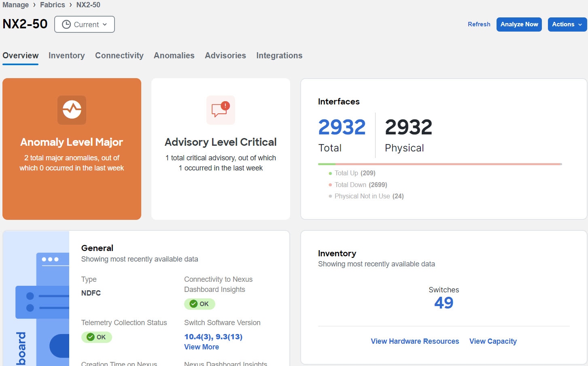Click NX2-50 in the breadcrumb
Viewport: 588px width, 366px height.
point(88,5)
